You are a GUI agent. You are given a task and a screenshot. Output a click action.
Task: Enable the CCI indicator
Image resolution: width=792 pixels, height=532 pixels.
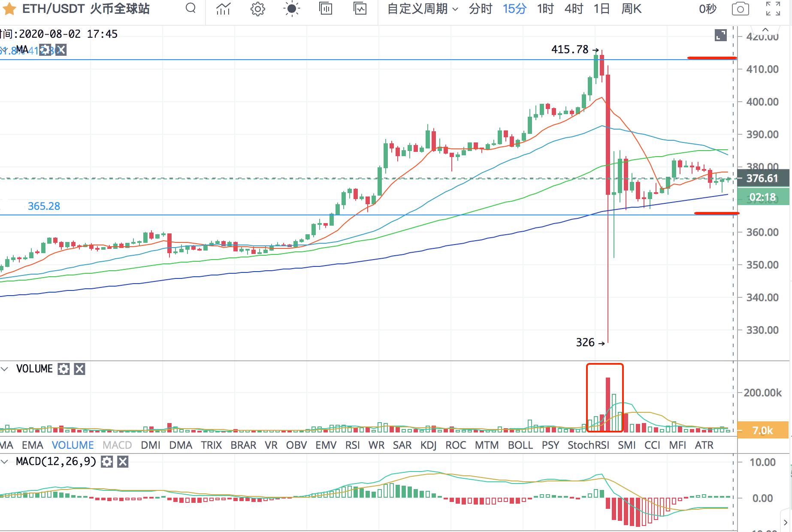pyautogui.click(x=652, y=445)
